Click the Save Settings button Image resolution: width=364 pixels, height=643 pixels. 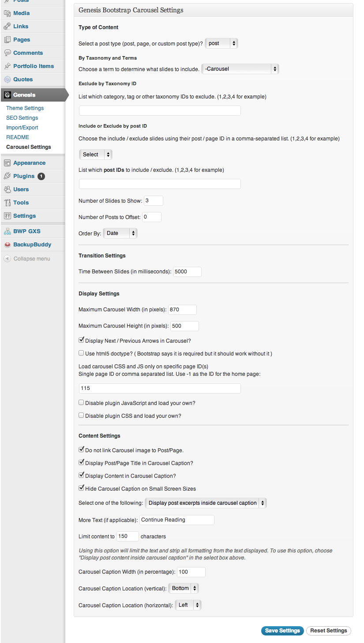(x=282, y=631)
